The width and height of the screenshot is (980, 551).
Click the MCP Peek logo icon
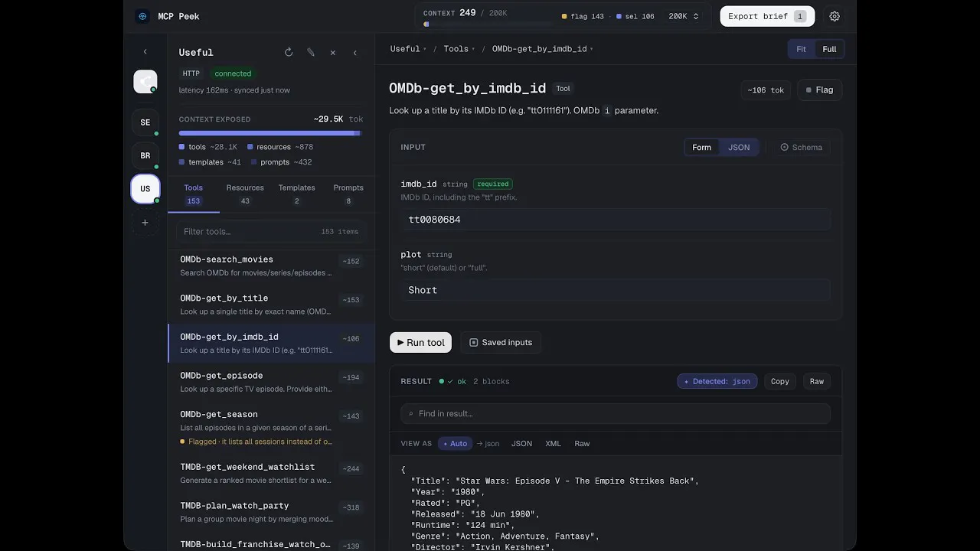pos(142,16)
